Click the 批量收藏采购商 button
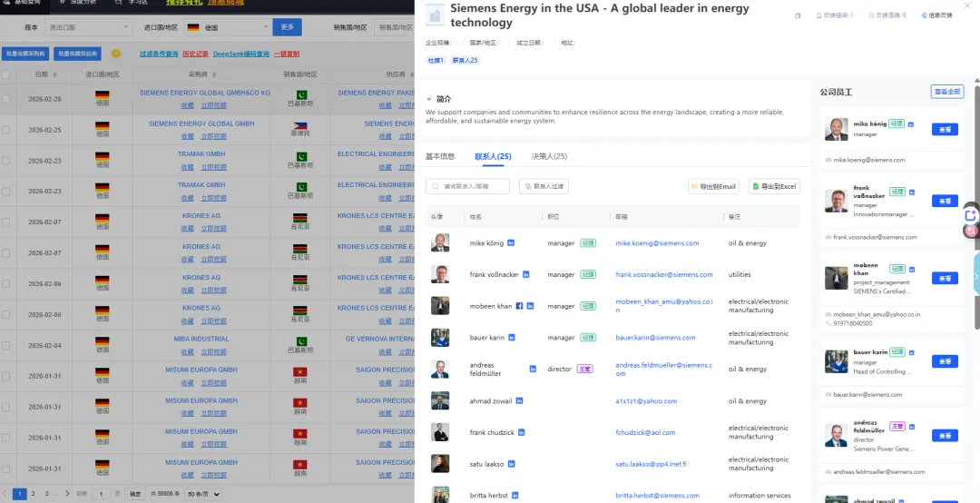This screenshot has height=503, width=980. click(x=25, y=54)
